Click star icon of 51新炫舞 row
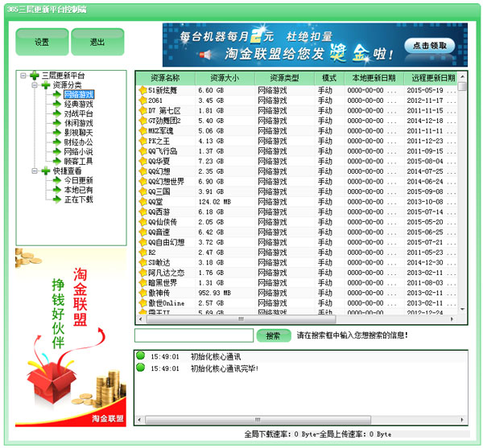This screenshot has width=483, height=448. tap(143, 90)
